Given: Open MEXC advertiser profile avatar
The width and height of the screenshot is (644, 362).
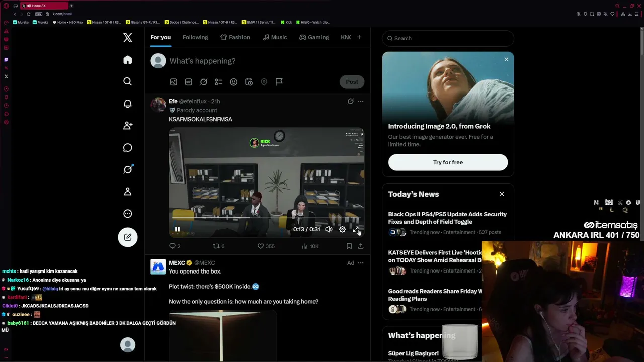Looking at the screenshot, I should coord(158,266).
